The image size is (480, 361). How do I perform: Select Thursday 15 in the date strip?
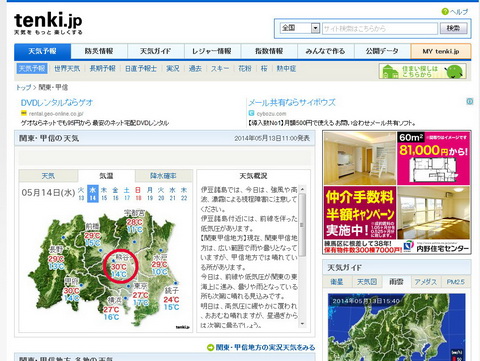104,194
